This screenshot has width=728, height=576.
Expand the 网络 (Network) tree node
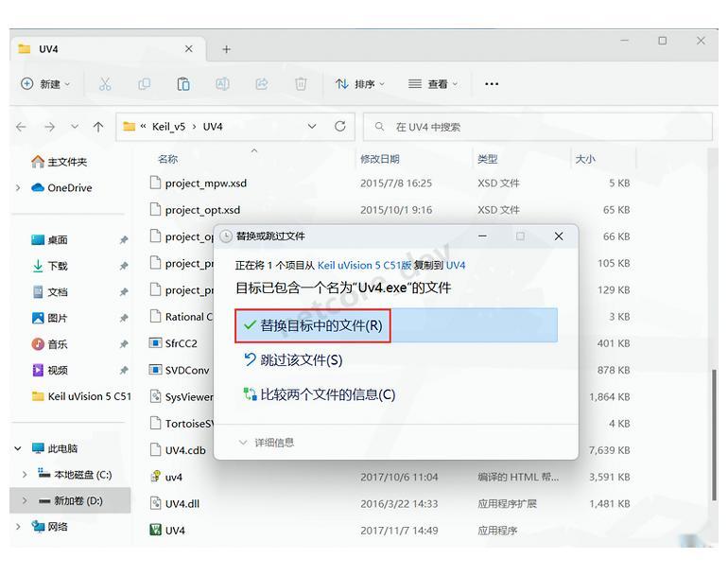pyautogui.click(x=18, y=526)
